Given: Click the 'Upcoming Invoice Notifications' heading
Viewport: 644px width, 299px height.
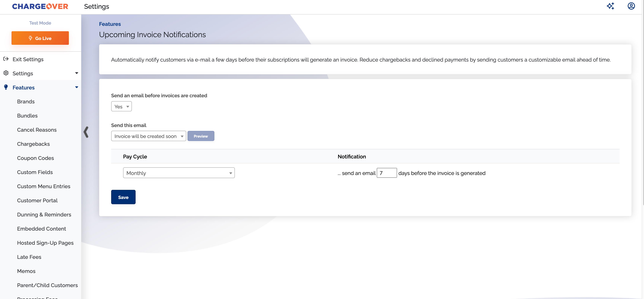Looking at the screenshot, I should coord(152,34).
